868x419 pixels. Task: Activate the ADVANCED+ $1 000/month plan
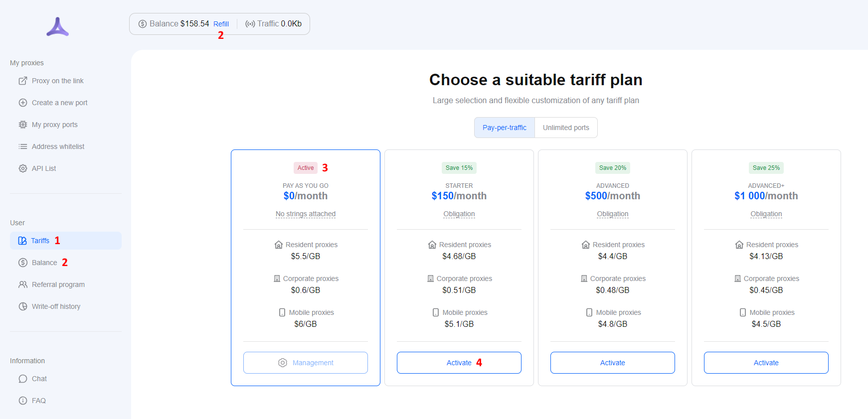click(766, 363)
